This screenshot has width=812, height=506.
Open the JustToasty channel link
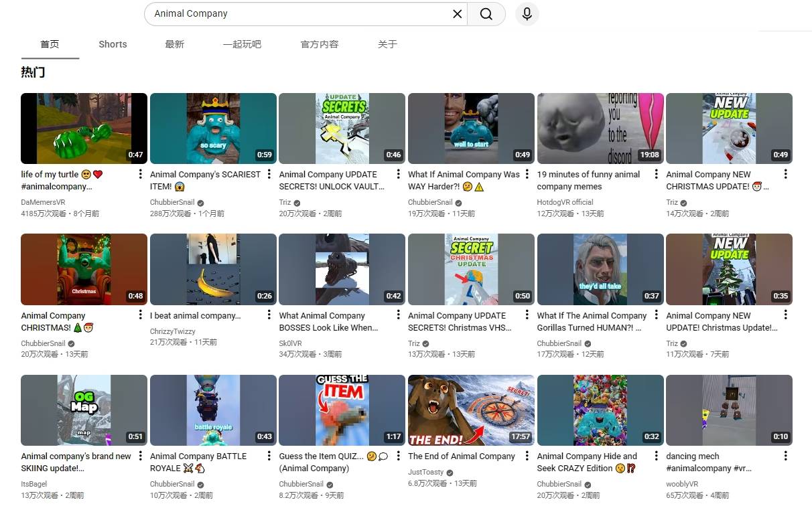pyautogui.click(x=425, y=472)
